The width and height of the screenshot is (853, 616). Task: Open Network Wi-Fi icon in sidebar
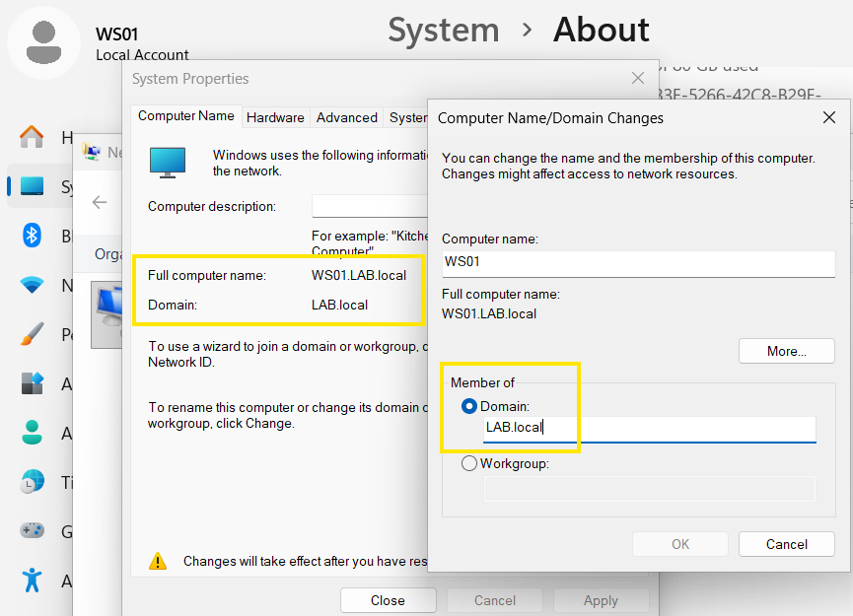tap(32, 285)
